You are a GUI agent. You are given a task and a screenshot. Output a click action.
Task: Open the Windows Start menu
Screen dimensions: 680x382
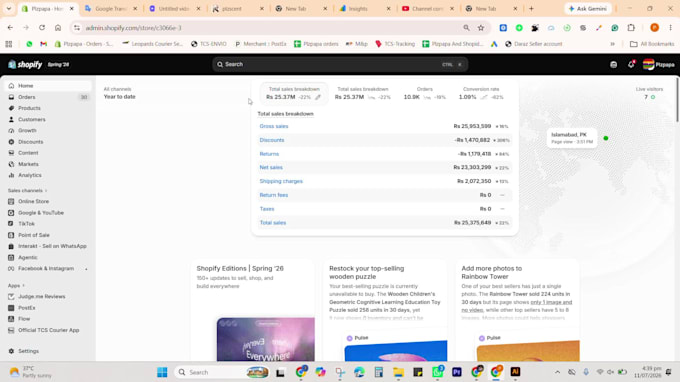click(162, 372)
